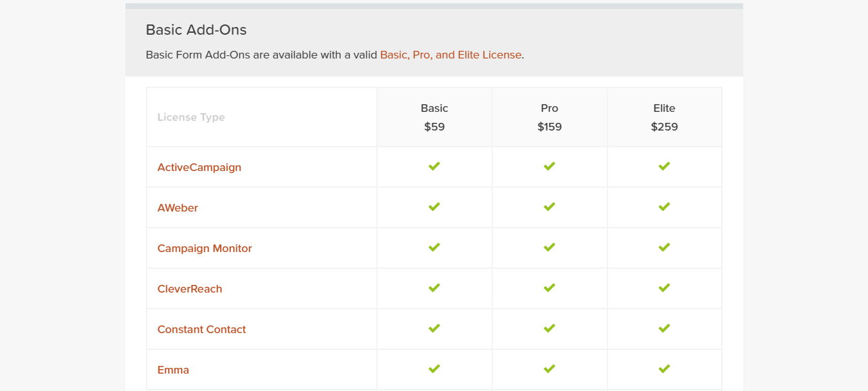
Task: Follow the Basic, Pro, and Elite License link
Action: [451, 55]
